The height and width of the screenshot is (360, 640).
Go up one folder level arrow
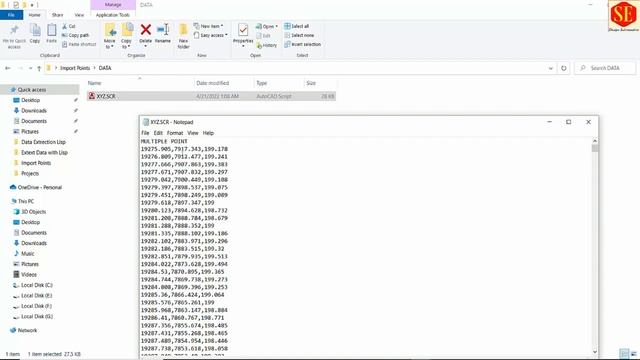(x=39, y=68)
